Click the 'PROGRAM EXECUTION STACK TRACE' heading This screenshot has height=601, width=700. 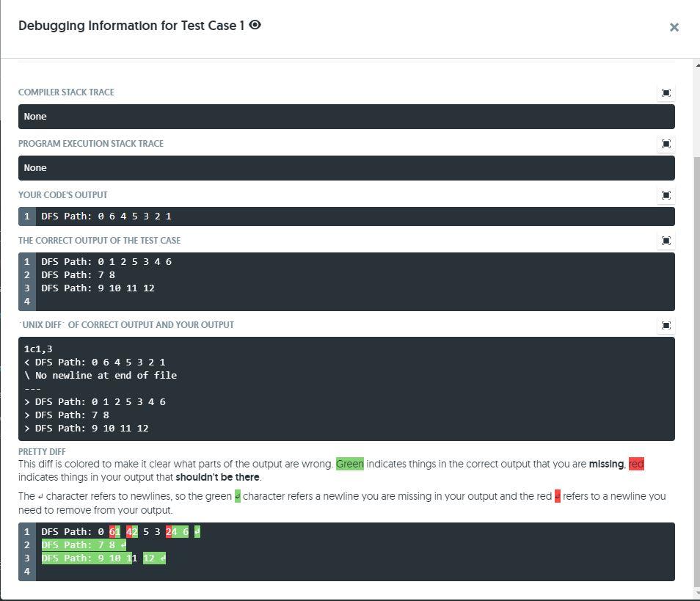click(91, 143)
